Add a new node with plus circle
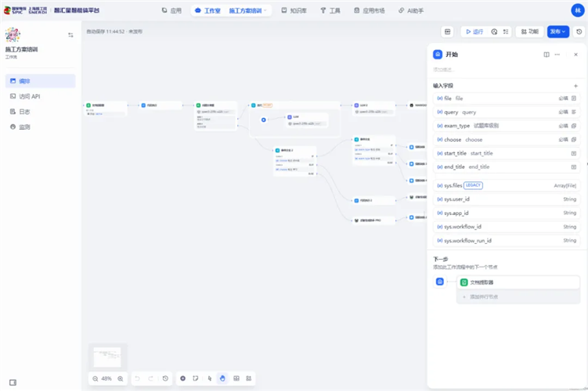The height and width of the screenshot is (391, 588). (x=182, y=378)
